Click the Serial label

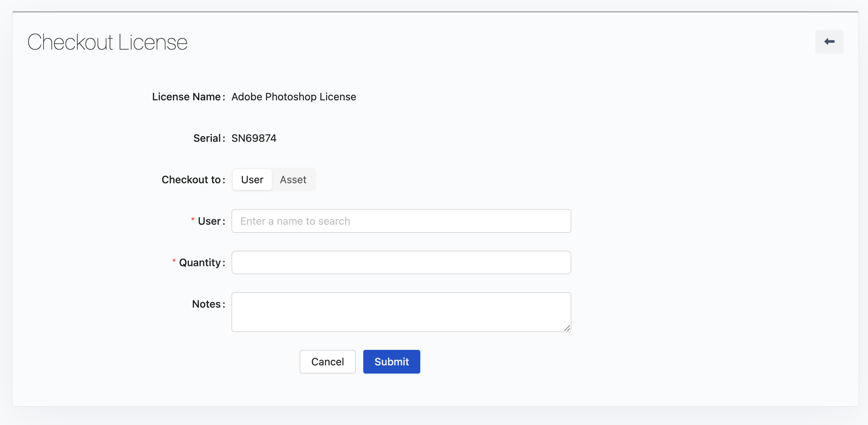[x=207, y=138]
